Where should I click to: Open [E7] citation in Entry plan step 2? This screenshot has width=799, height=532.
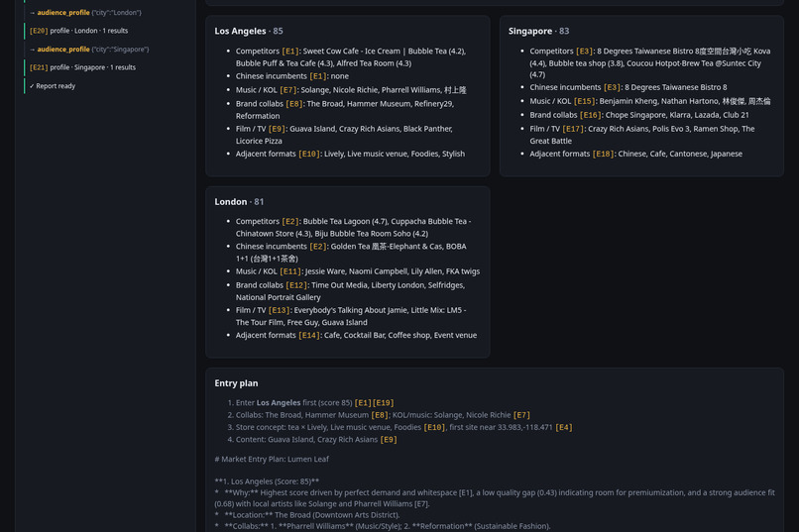tap(521, 414)
